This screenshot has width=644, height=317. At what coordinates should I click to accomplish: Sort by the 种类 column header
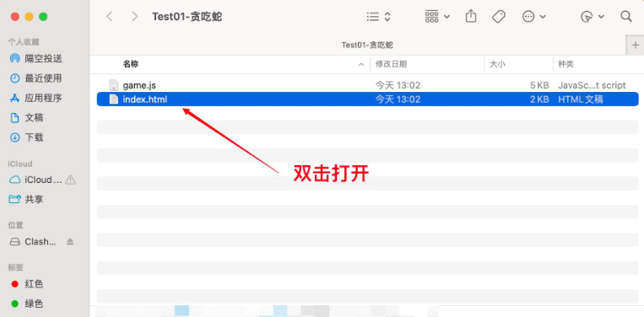click(566, 64)
